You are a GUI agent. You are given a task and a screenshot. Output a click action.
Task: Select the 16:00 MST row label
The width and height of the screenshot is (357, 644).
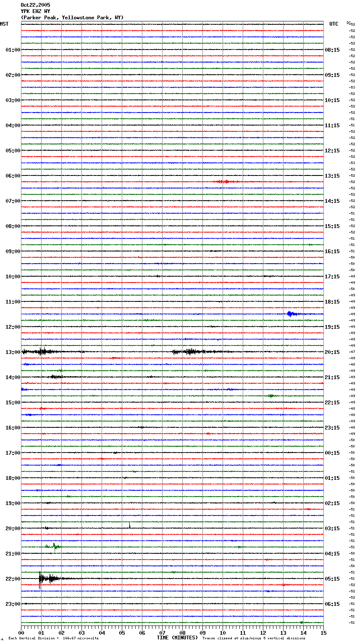tap(13, 428)
